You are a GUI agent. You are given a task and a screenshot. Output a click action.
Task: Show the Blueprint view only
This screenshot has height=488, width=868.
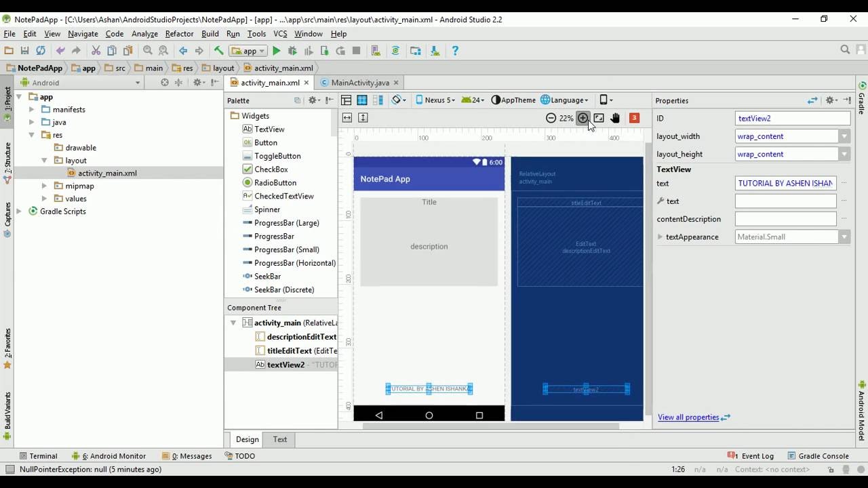(x=362, y=100)
